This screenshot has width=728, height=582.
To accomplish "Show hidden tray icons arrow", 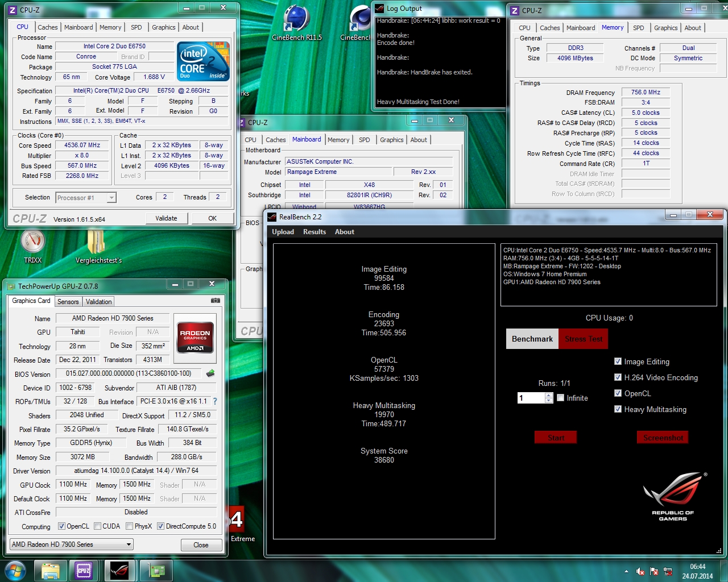I will 626,571.
